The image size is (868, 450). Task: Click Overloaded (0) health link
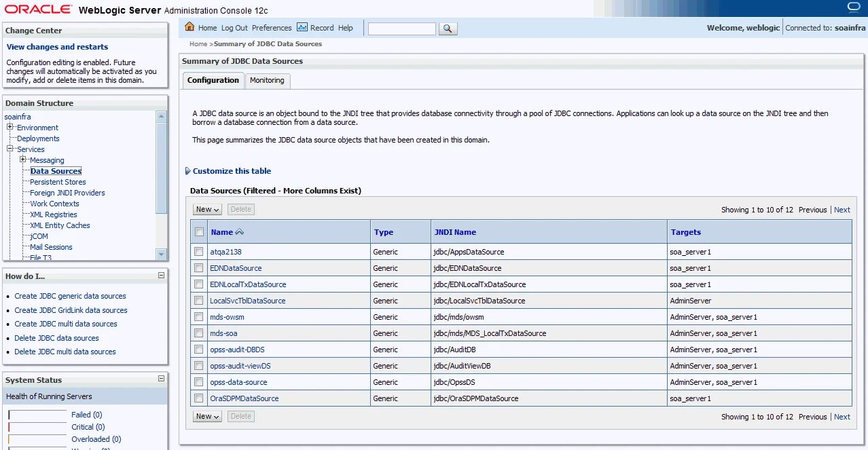point(96,439)
